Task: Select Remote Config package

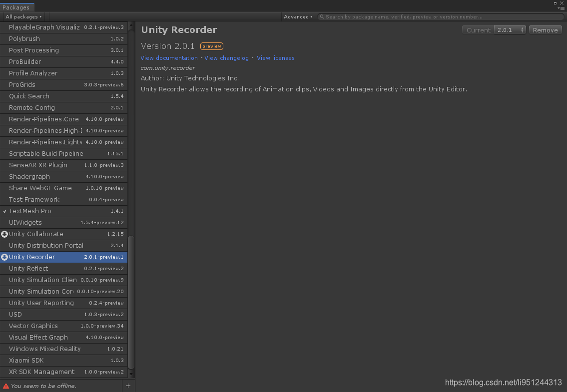Action: click(x=63, y=108)
